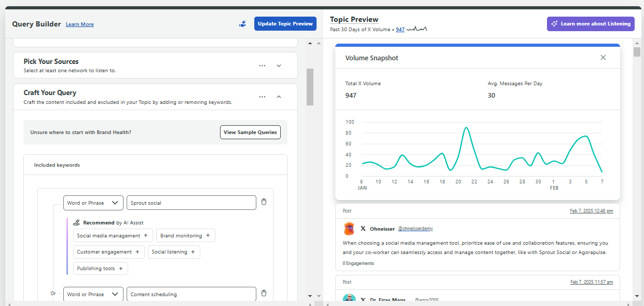Click the 0 Engagements text
This screenshot has width=644, height=306.
click(359, 263)
